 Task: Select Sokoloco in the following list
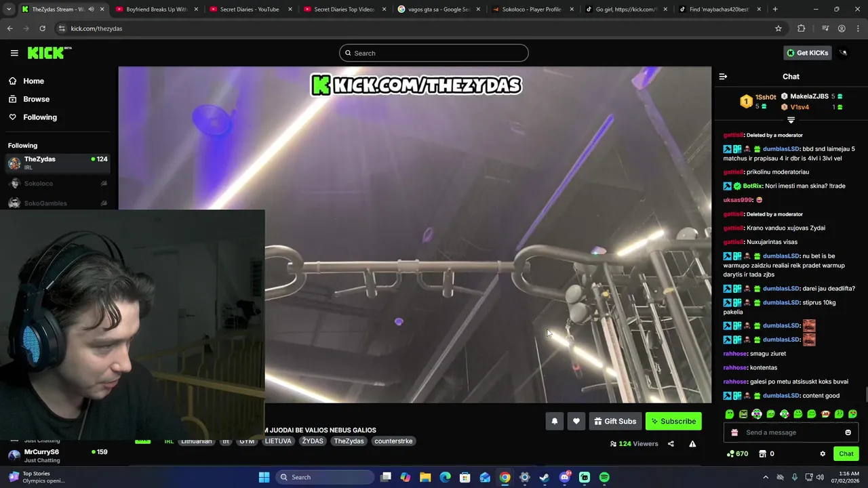click(x=58, y=184)
